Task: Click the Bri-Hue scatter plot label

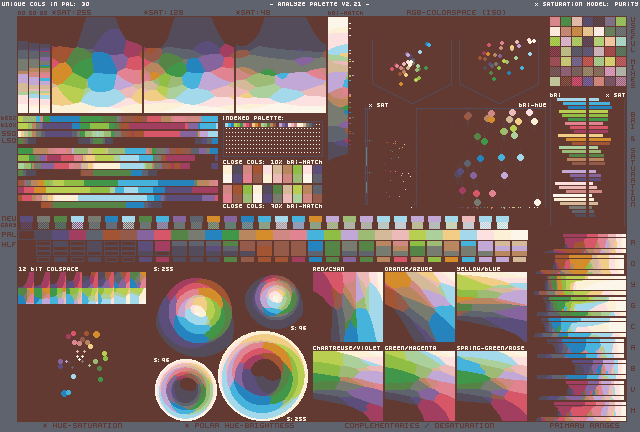Action: point(530,104)
